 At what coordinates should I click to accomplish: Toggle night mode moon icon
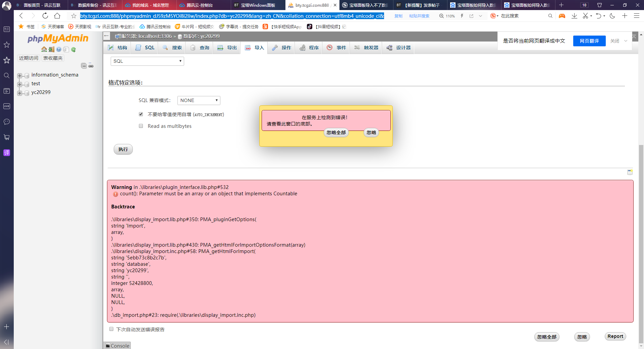[x=612, y=16]
